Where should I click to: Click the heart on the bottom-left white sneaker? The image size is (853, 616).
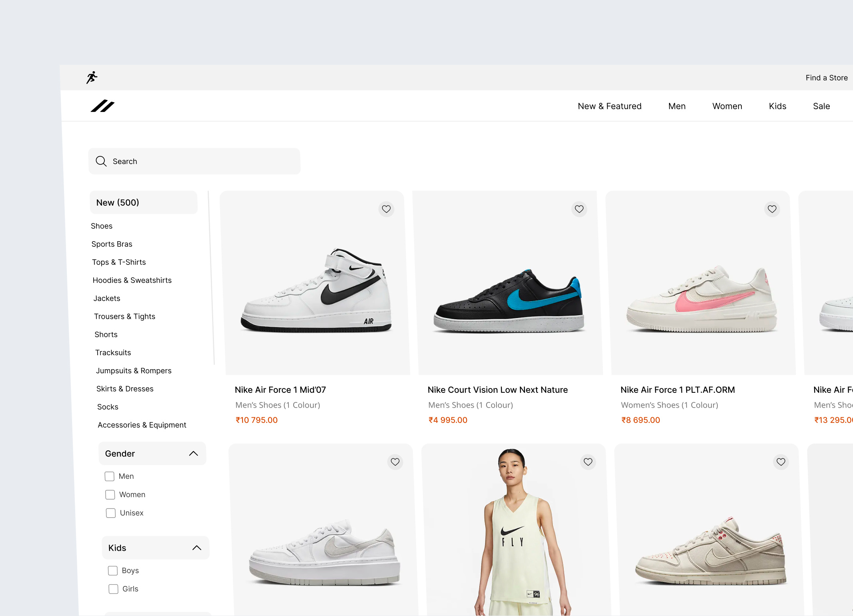395,462
